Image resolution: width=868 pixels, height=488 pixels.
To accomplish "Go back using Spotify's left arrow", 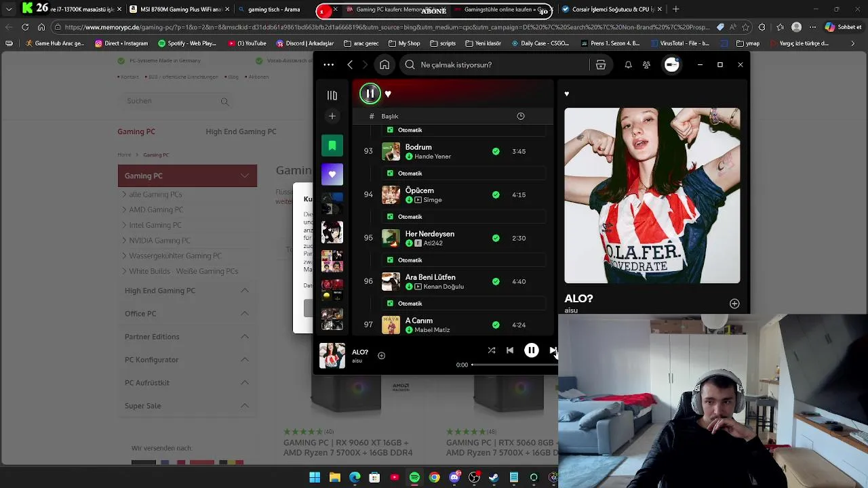I will tap(350, 64).
